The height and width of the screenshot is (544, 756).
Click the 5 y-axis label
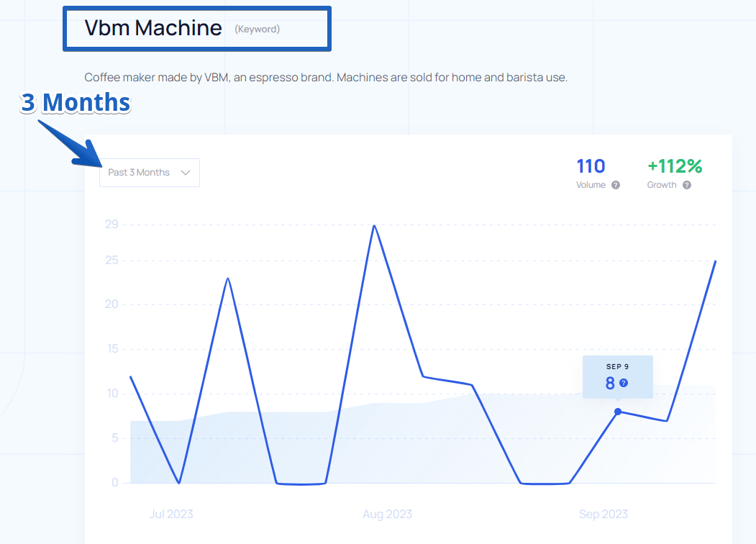115,438
